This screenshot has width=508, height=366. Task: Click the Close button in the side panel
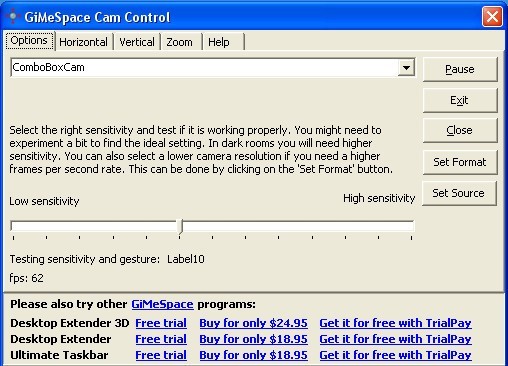460,130
